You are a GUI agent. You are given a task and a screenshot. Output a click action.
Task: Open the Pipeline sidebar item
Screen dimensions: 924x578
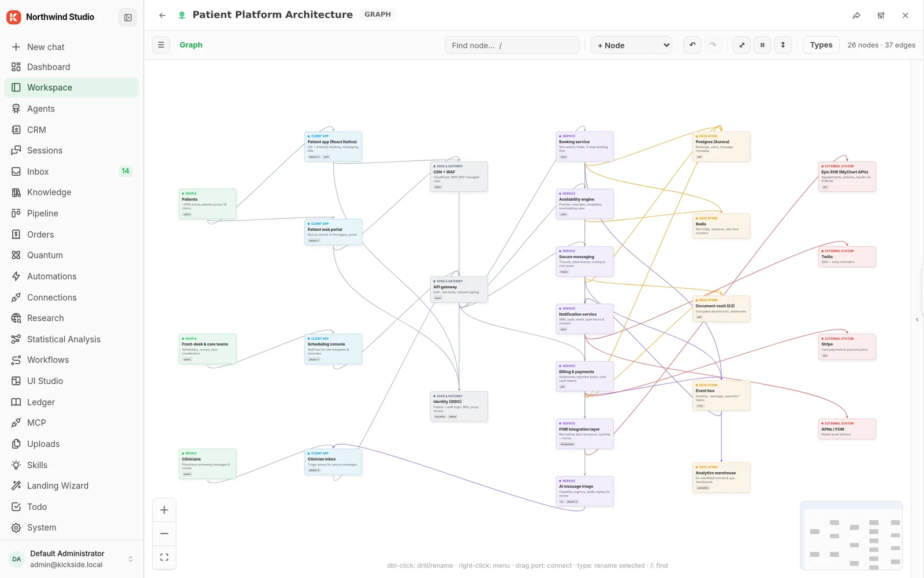point(72,213)
